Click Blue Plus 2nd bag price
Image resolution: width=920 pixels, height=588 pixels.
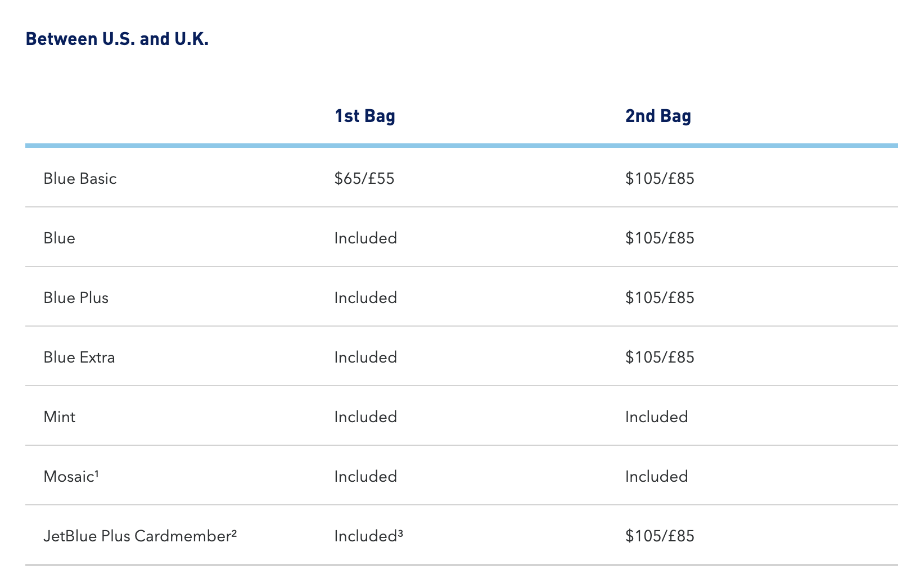tap(660, 298)
